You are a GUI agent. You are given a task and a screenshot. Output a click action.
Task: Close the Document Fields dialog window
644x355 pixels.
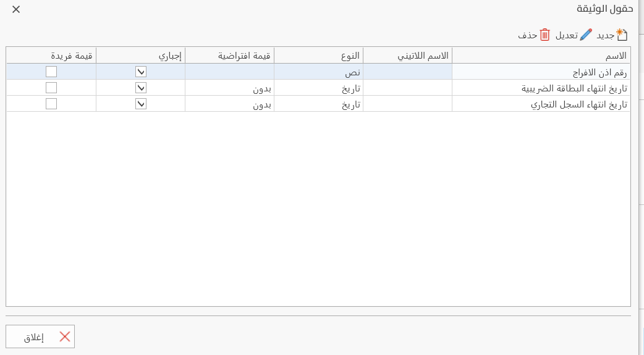16,9
